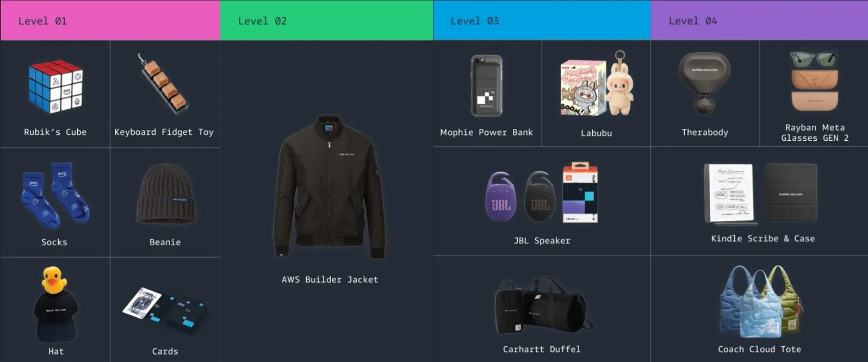This screenshot has height=362, width=868.
Task: Choose the blue AWS Socks item
Action: pyautogui.click(x=55, y=196)
